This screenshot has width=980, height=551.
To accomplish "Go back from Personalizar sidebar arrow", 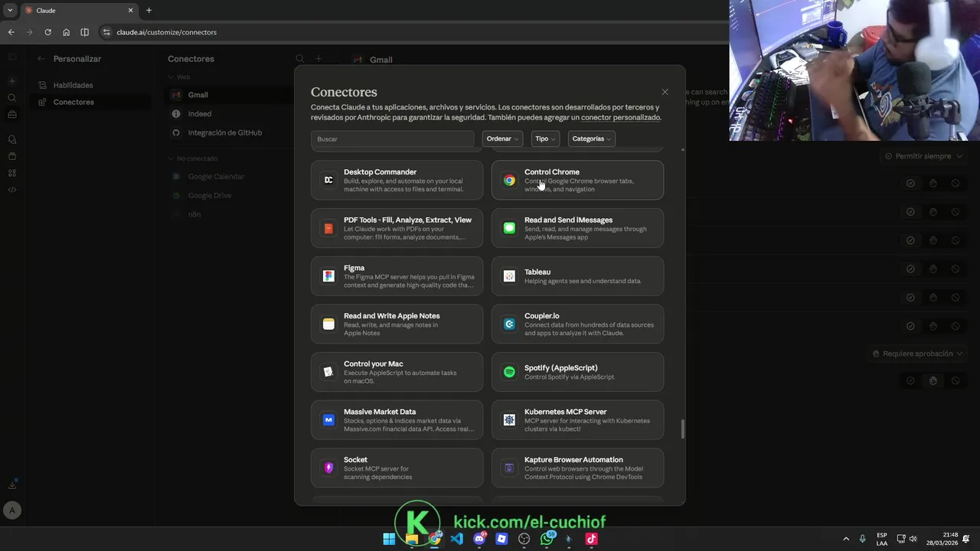I will [x=41, y=59].
